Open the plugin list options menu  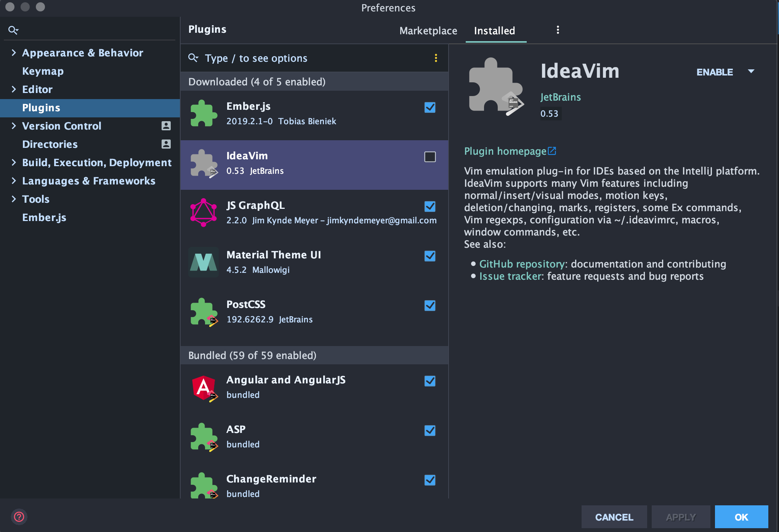click(436, 58)
